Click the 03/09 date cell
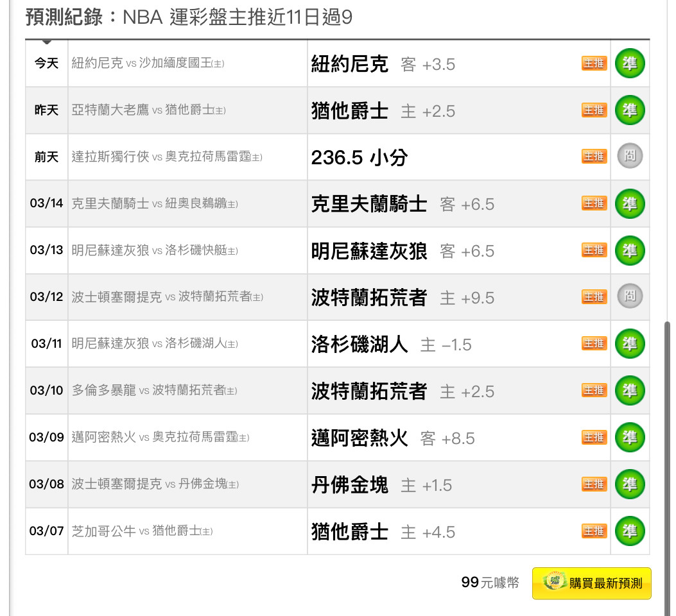676x616 pixels. [47, 437]
